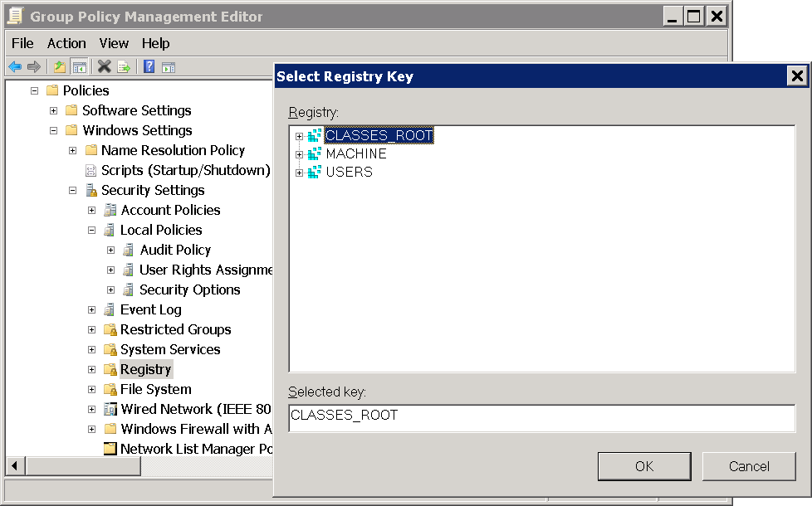Cancel the Select Registry Key dialog
Screen dimensions: 812x506
point(749,466)
